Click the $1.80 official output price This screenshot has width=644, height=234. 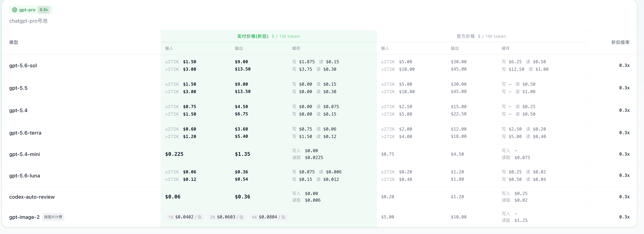[457, 179]
